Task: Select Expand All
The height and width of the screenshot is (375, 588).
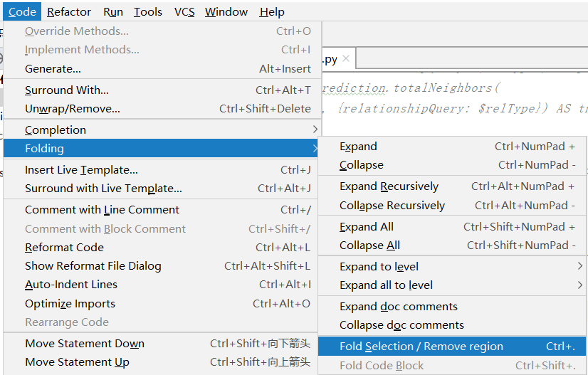Action: pyautogui.click(x=452, y=227)
